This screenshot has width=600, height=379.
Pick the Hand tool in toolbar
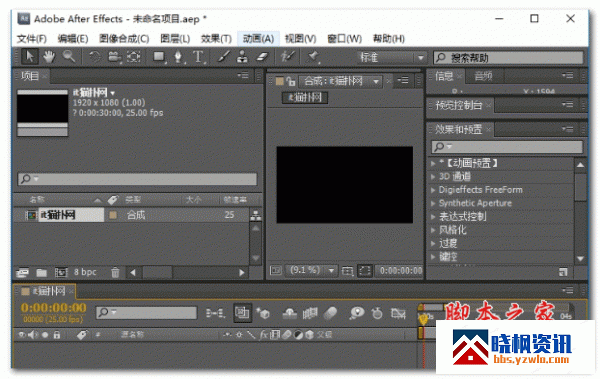[x=49, y=57]
